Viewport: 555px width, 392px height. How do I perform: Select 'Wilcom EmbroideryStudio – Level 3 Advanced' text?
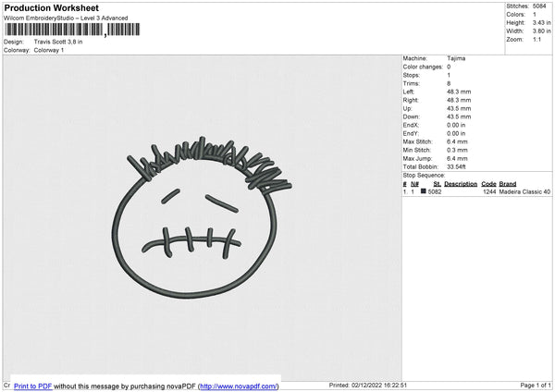pyautogui.click(x=66, y=18)
